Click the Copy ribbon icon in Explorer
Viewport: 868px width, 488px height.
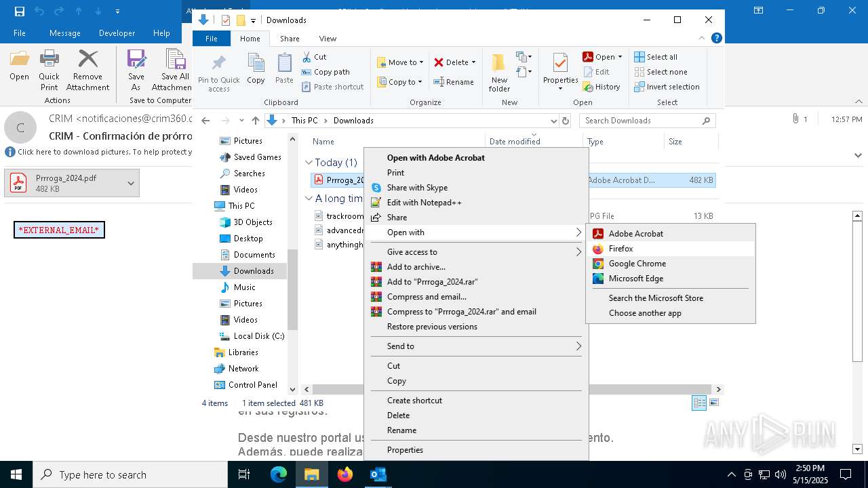256,69
